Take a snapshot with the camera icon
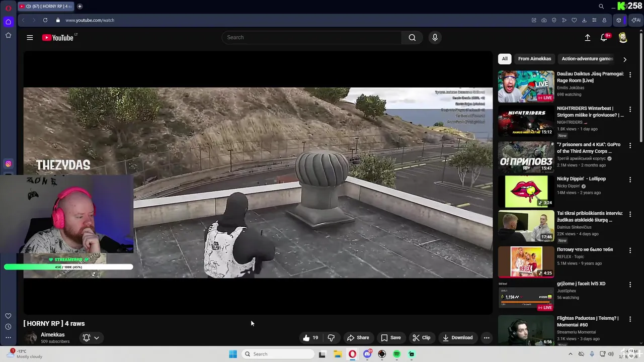The image size is (644, 362). click(544, 20)
